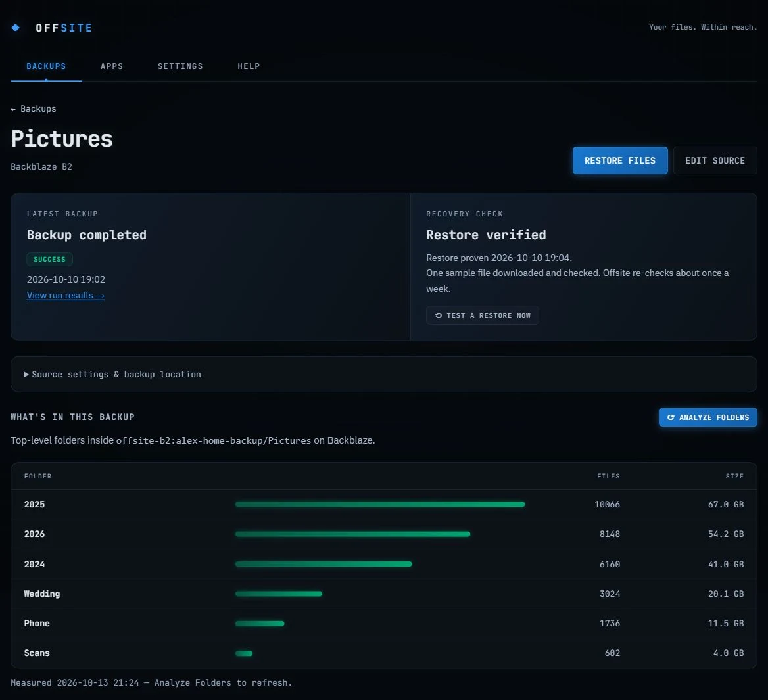Expand Source settings & backup location
The width and height of the screenshot is (768, 700).
click(x=383, y=374)
